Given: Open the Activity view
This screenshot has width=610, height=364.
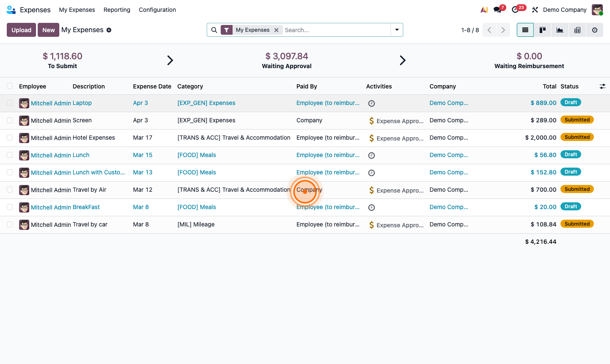Looking at the screenshot, I should [x=595, y=30].
